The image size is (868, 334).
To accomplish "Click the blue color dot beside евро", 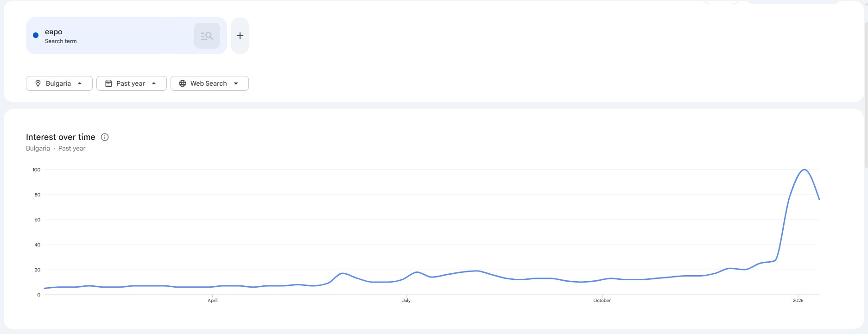I will point(35,34).
